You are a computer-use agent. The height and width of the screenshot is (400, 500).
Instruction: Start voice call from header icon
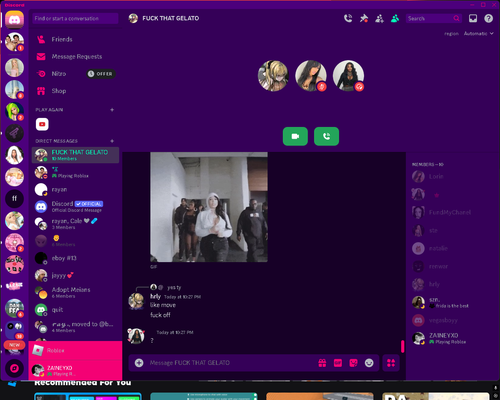(348, 18)
